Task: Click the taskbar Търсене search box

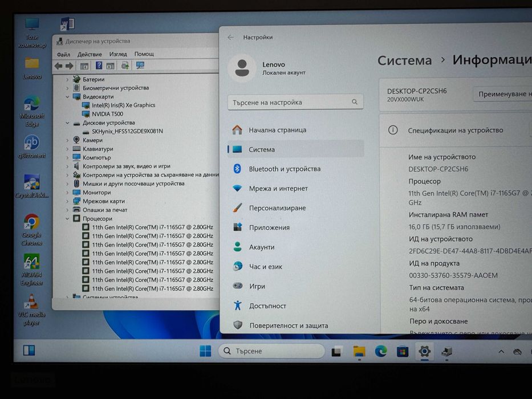Action: pyautogui.click(x=271, y=351)
